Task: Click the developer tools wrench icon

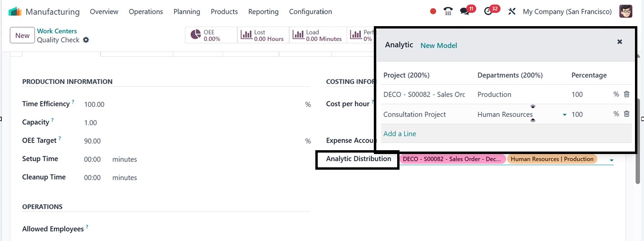Action: (x=512, y=11)
